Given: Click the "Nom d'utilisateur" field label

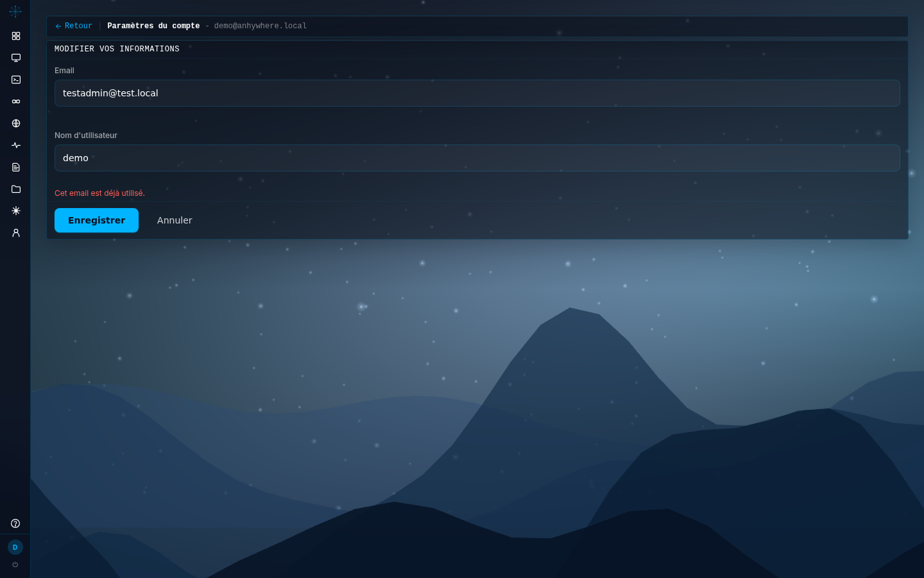Looking at the screenshot, I should click(x=86, y=136).
